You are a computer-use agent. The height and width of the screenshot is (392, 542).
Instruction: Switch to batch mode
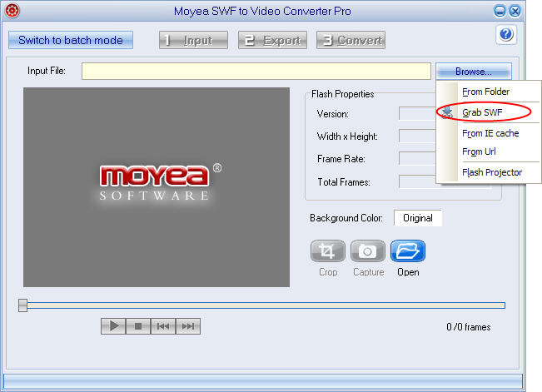coord(71,40)
